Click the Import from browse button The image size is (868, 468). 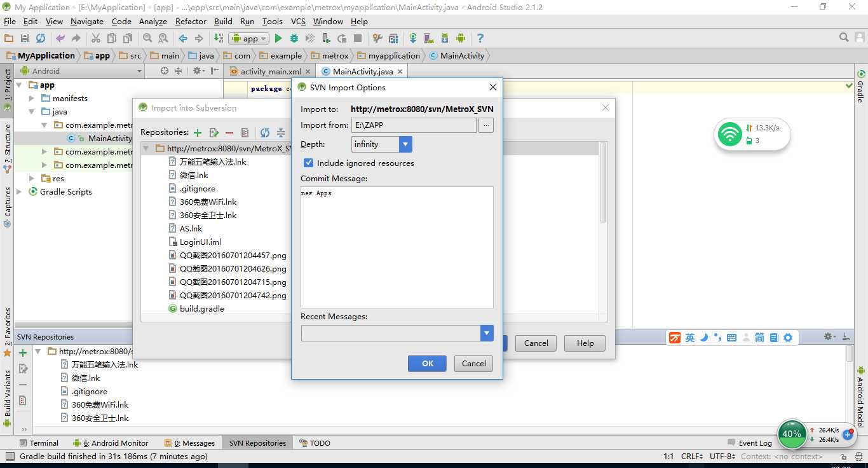[x=486, y=125]
